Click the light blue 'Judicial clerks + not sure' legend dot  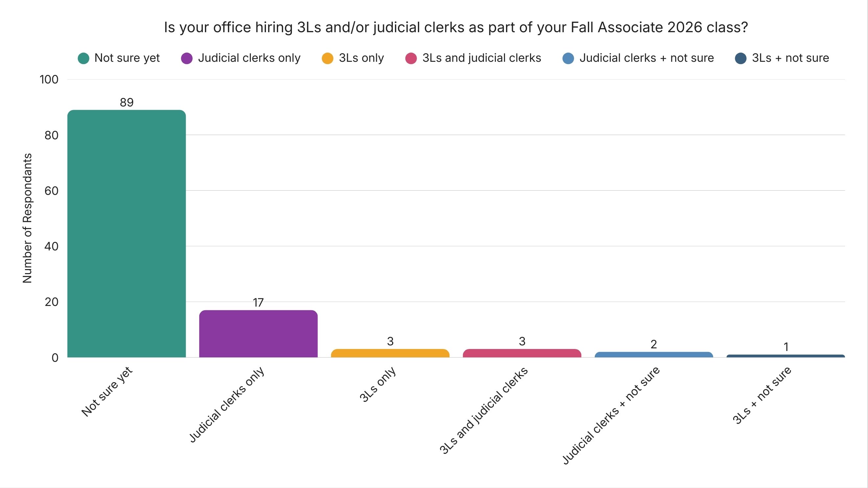(x=568, y=58)
